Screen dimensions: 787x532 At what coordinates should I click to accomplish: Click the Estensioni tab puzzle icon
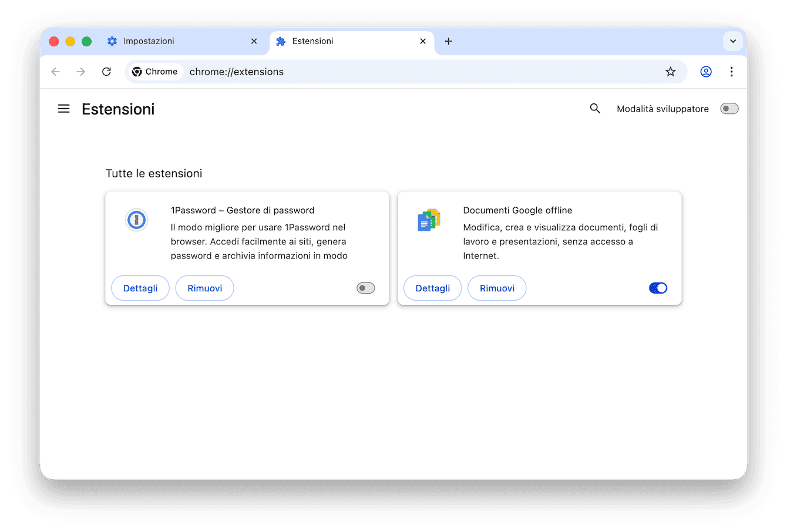click(x=281, y=41)
